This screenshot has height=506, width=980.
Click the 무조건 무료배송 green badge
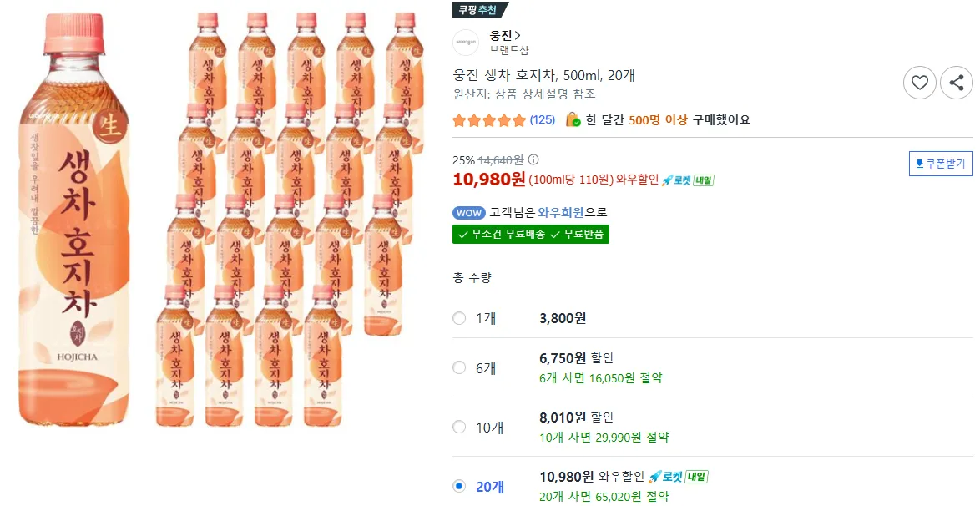click(499, 235)
